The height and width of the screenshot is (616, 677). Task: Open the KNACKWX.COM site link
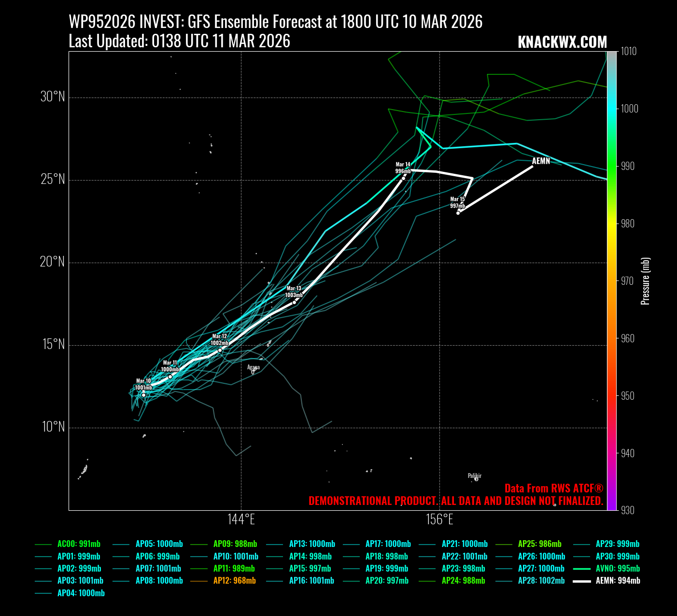click(562, 42)
